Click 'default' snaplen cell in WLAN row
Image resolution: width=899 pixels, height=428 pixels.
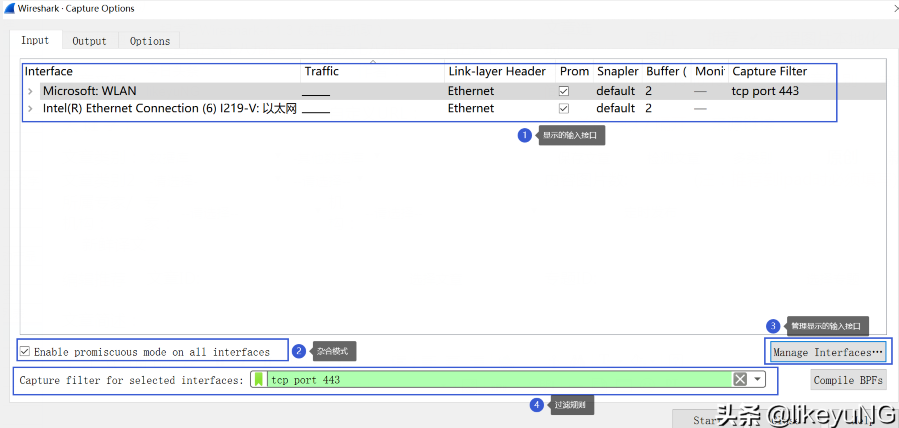[616, 91]
